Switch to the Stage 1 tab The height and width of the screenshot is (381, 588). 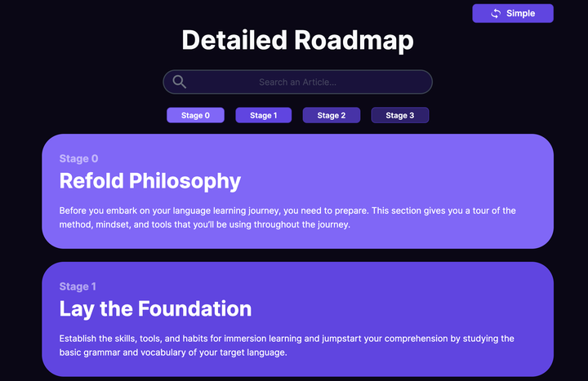[263, 115]
